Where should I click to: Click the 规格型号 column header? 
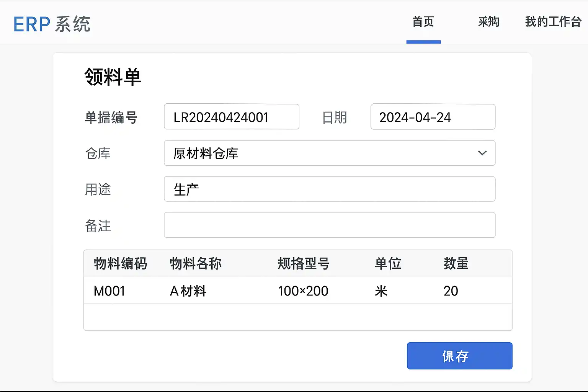[303, 263]
